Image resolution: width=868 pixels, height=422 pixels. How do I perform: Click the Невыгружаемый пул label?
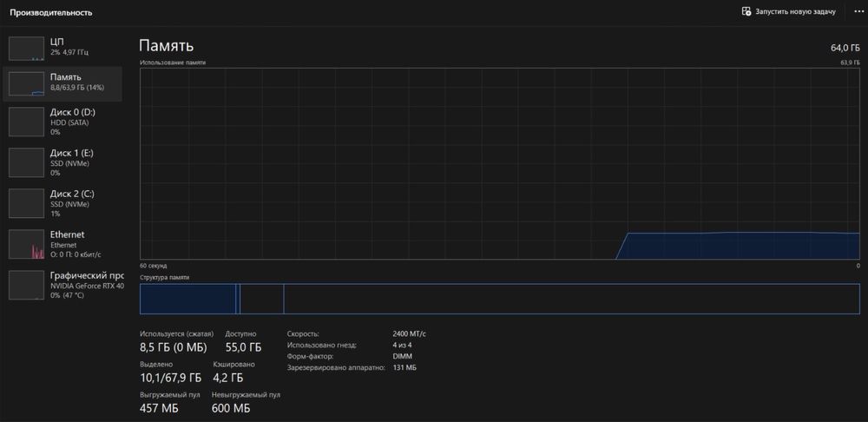coord(246,395)
